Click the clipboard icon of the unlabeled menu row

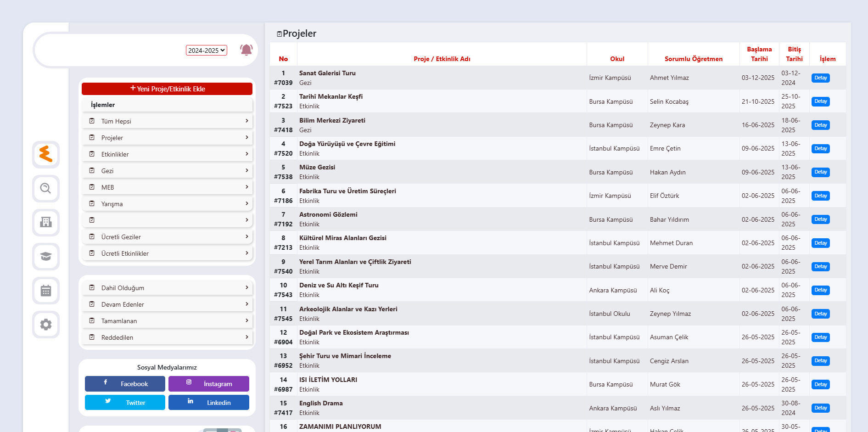click(92, 220)
